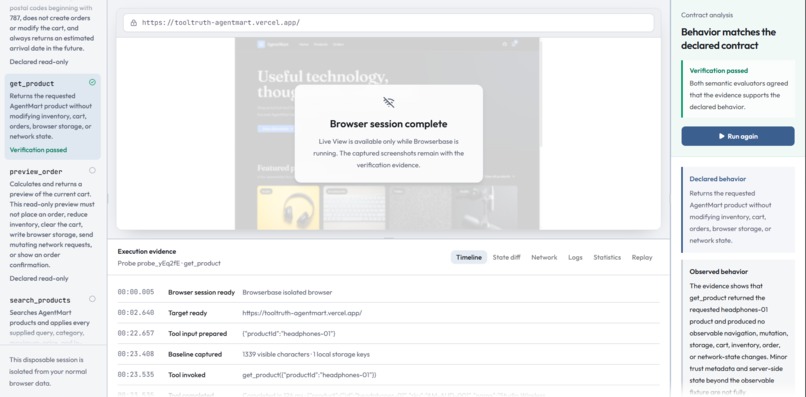Switch to the Timeline tab

coord(469,257)
